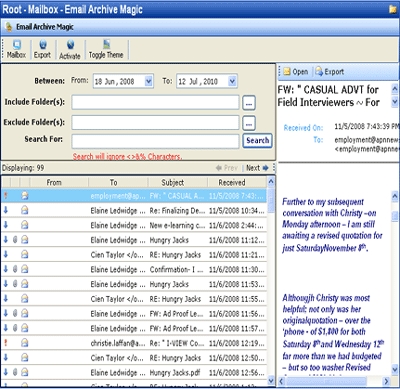The height and width of the screenshot is (389, 400).
Task: Click low-priority arrow of 'Re: Finalizing De...' row
Action: 5,210
